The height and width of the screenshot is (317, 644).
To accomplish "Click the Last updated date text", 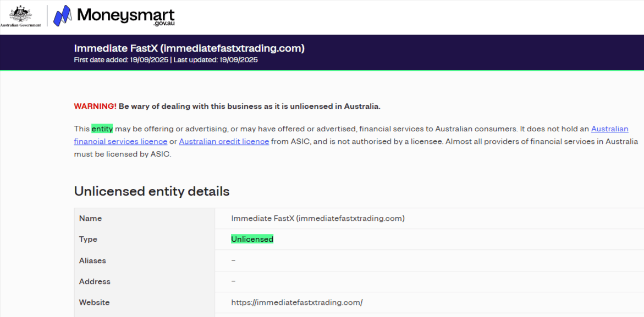I will pos(216,60).
